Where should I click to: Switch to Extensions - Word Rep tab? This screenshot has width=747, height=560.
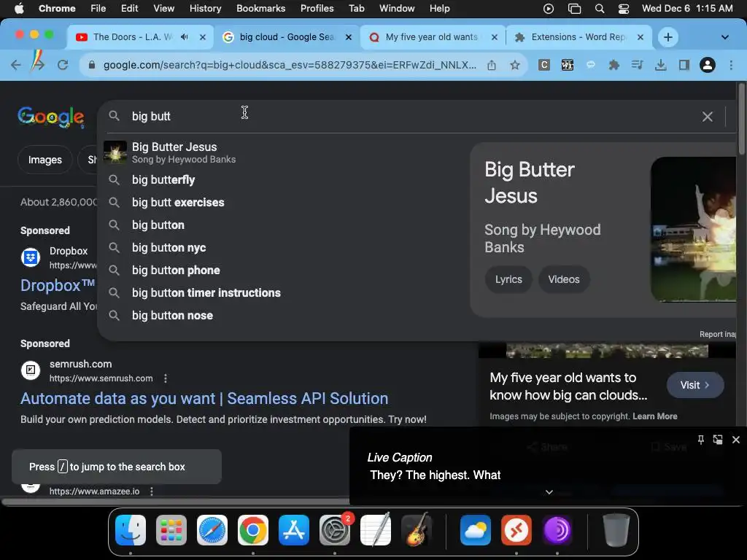pyautogui.click(x=578, y=37)
